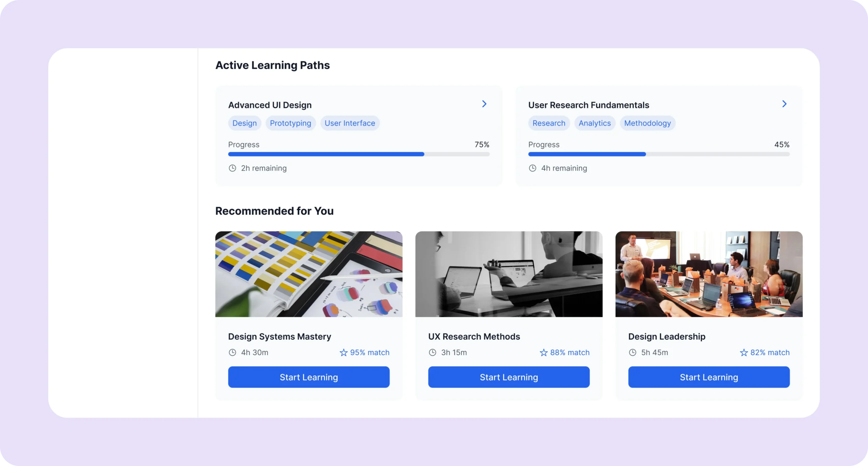The height and width of the screenshot is (466, 868).
Task: Start Learning UX Research Methods
Action: click(x=509, y=377)
